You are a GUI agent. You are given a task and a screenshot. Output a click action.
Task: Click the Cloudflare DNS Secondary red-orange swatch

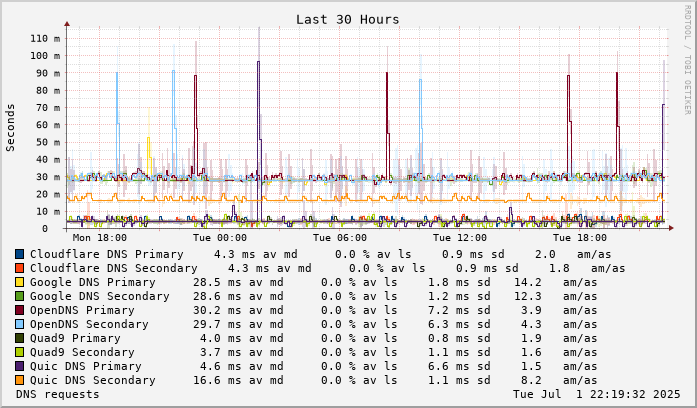(x=19, y=268)
